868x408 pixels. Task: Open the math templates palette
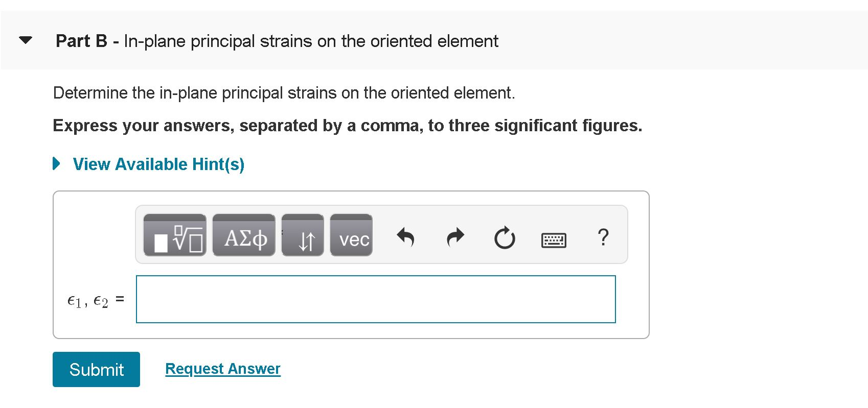[174, 236]
